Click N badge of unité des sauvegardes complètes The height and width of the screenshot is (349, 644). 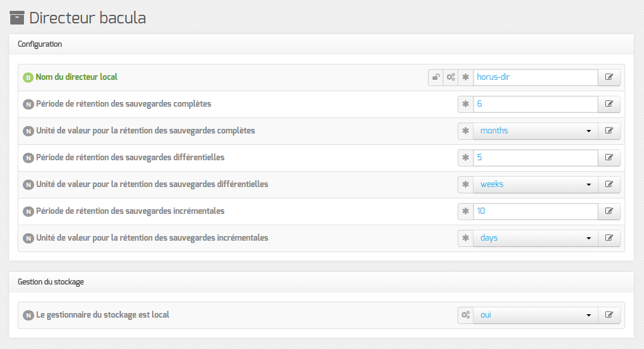tap(28, 131)
